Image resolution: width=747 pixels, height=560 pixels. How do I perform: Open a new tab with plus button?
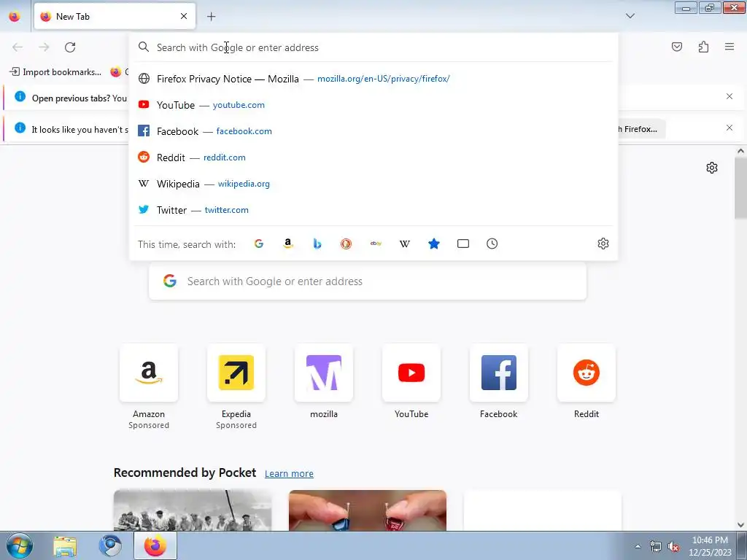[x=211, y=16]
